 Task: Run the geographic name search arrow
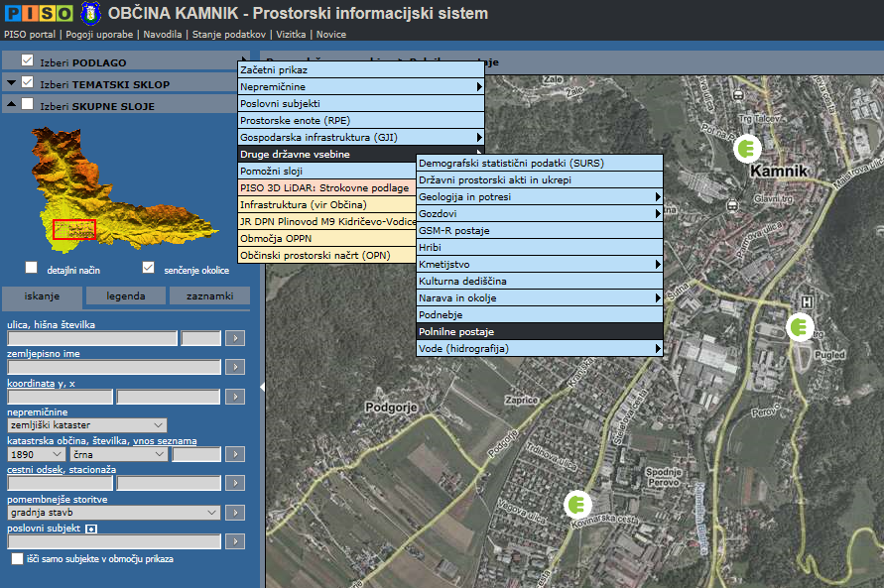[x=235, y=367]
